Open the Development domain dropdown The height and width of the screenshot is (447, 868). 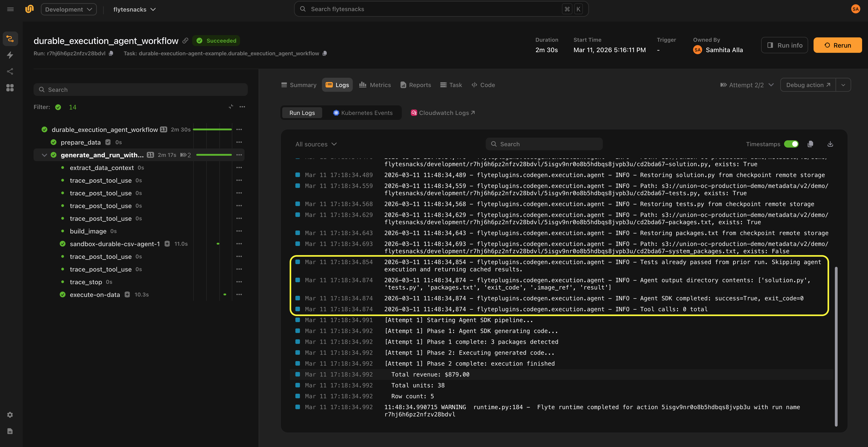[69, 10]
